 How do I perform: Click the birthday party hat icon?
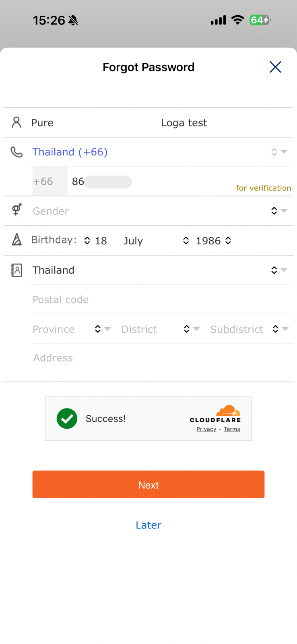(x=16, y=239)
